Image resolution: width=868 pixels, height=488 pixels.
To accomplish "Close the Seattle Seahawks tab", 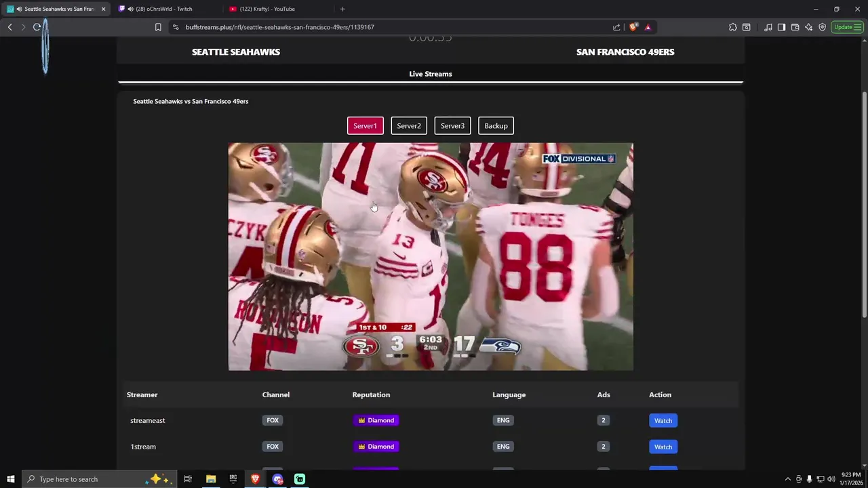I will pyautogui.click(x=104, y=9).
